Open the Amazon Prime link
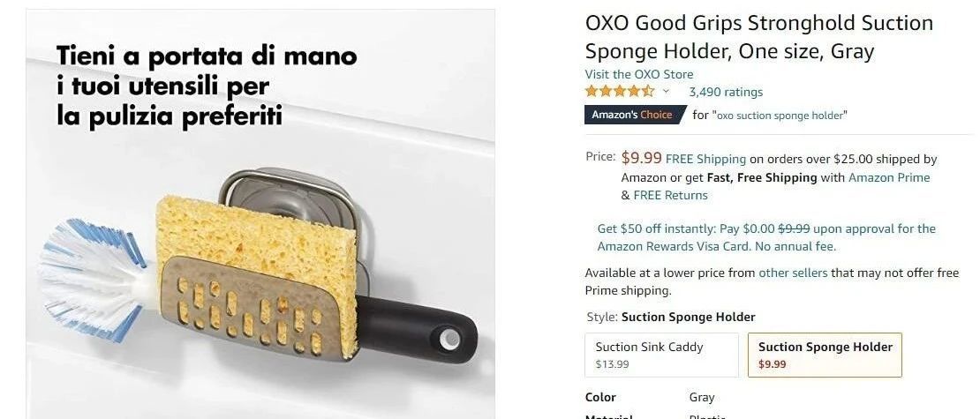This screenshot has width=980, height=419. 889,177
